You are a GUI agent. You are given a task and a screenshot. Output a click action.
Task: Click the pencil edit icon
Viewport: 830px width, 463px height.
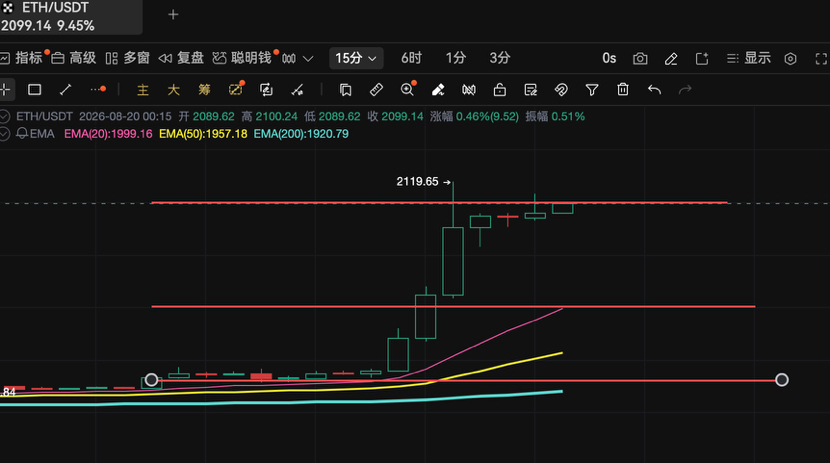tap(671, 59)
